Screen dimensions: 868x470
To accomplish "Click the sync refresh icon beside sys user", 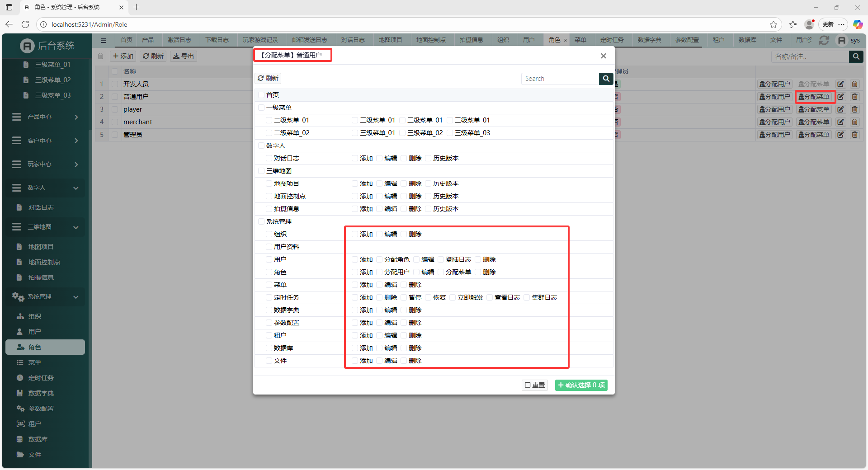I will [x=824, y=40].
